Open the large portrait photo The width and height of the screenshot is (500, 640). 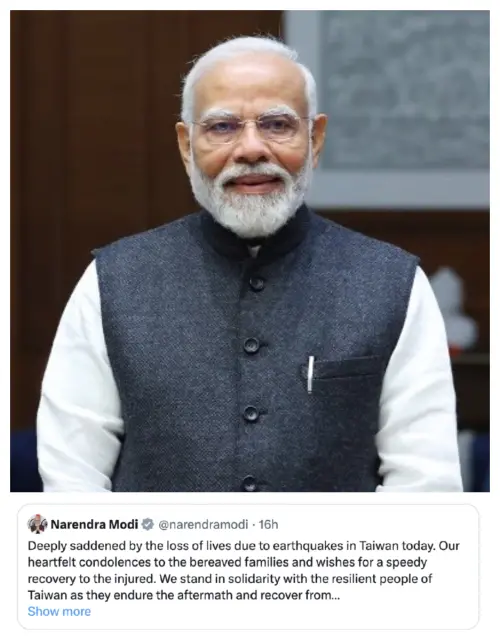coord(250,251)
